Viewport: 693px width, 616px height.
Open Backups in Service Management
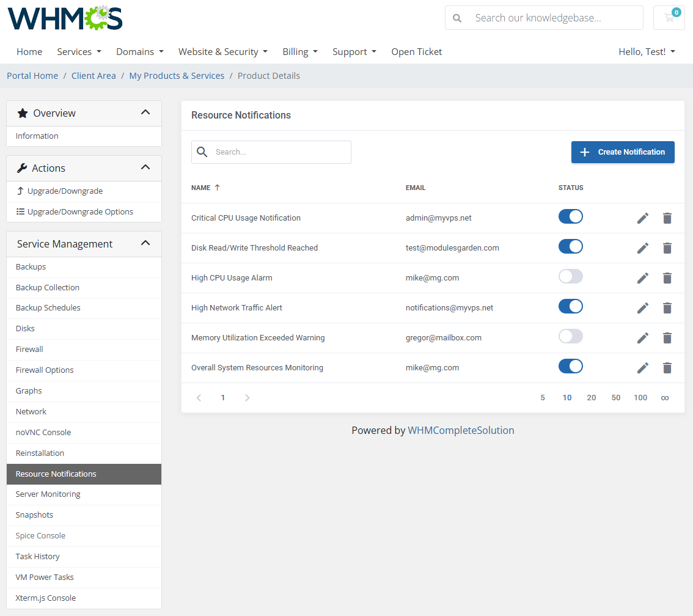point(84,267)
